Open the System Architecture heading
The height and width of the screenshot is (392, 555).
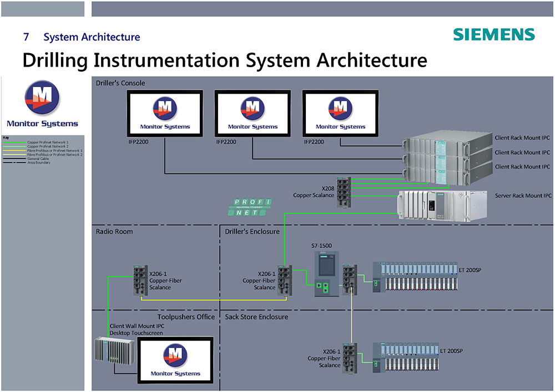91,37
